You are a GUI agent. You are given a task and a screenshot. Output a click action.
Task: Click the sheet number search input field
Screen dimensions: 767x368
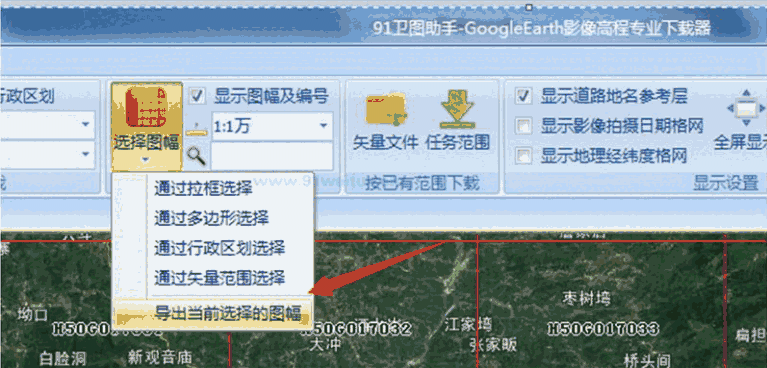pyautogui.click(x=272, y=156)
